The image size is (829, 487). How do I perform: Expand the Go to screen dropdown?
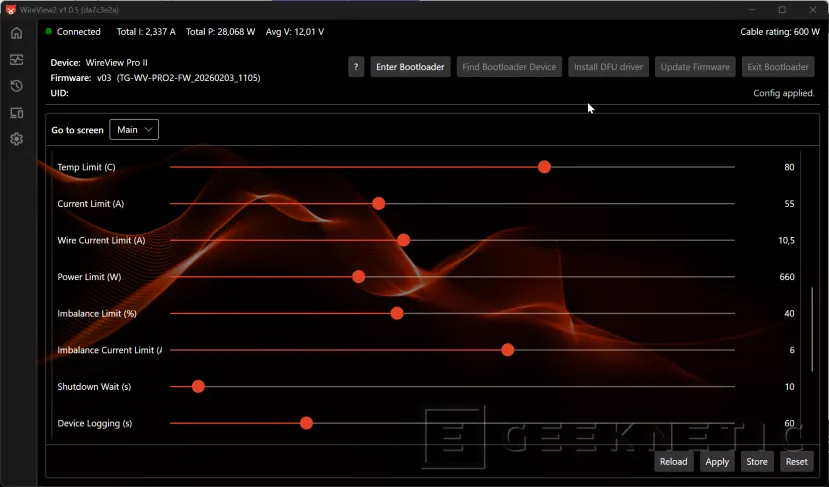click(134, 130)
